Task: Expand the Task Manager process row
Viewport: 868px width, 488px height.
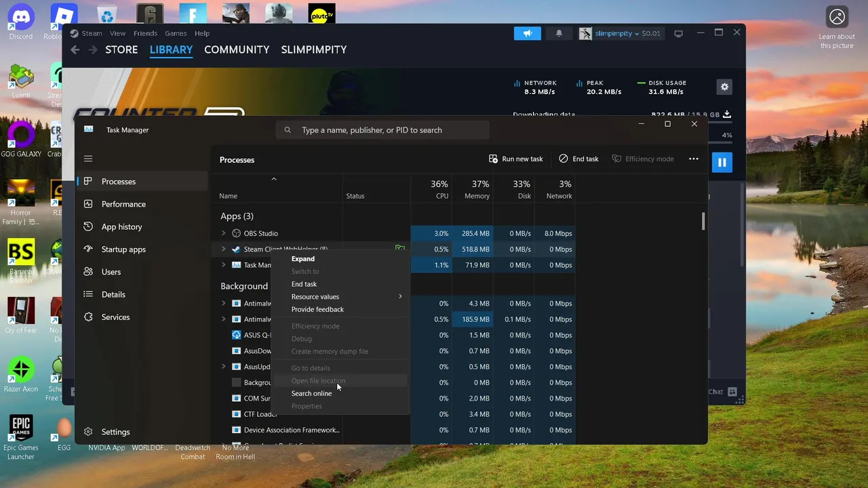Action: (x=223, y=265)
